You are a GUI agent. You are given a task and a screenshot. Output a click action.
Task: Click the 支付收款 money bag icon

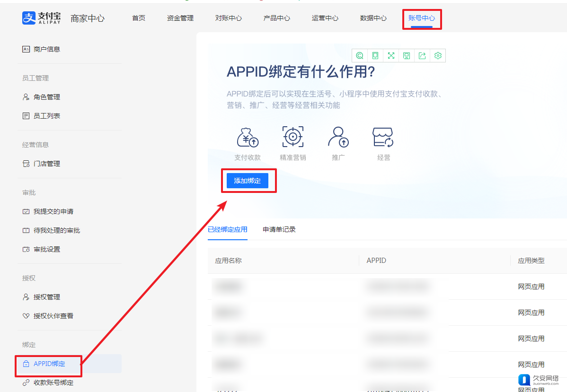tap(248, 137)
